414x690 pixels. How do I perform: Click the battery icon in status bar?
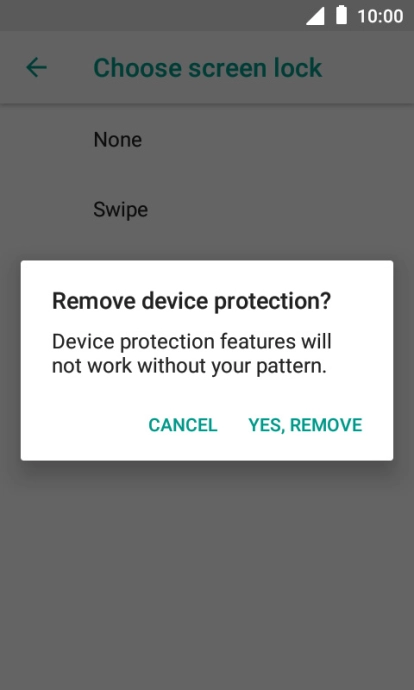[341, 15]
